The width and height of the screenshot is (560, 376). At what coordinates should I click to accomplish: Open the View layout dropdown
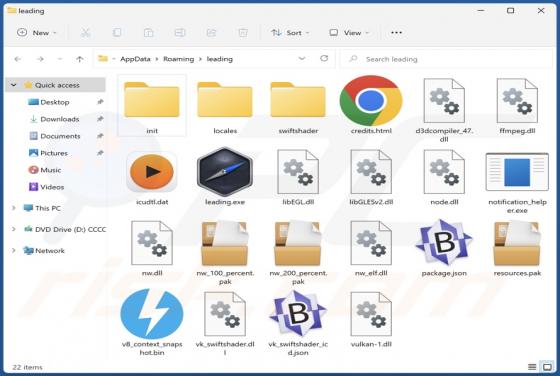(x=349, y=33)
